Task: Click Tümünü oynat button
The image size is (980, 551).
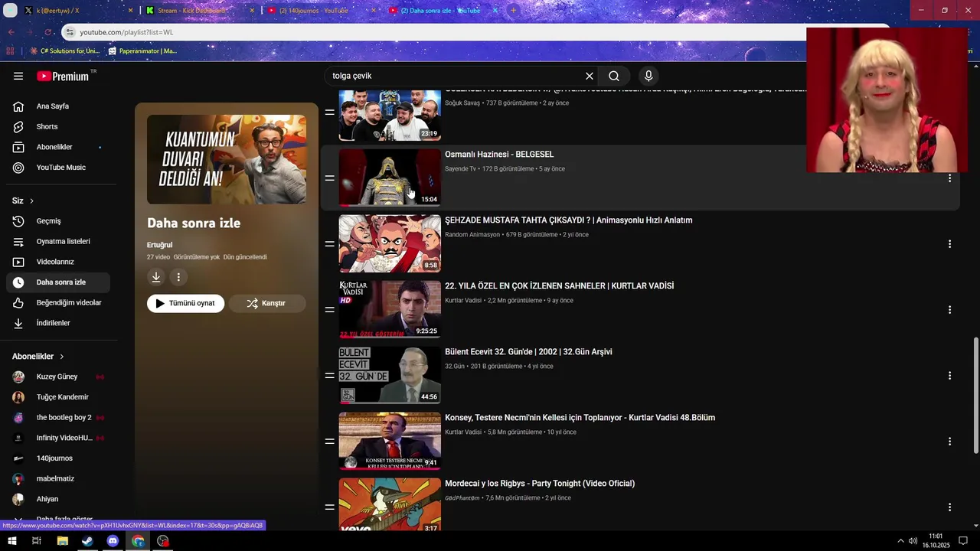Action: (185, 303)
